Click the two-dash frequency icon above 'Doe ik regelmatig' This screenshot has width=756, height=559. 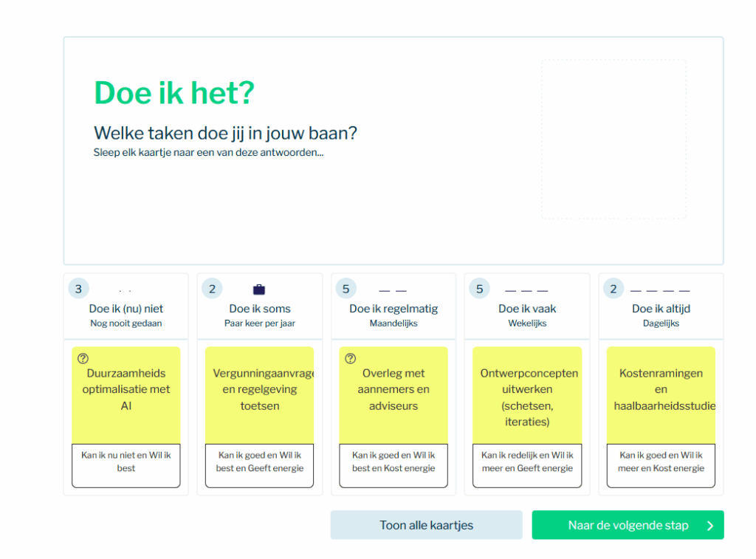393,290
